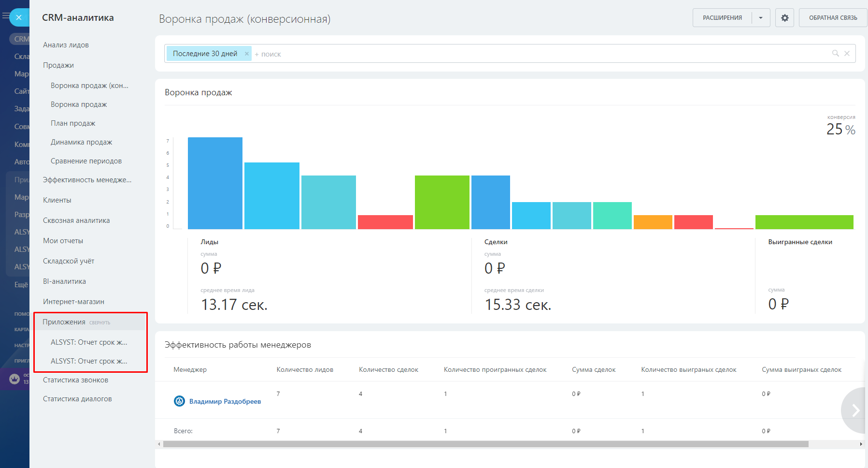Select План продаж report
The width and height of the screenshot is (868, 468).
tap(73, 123)
